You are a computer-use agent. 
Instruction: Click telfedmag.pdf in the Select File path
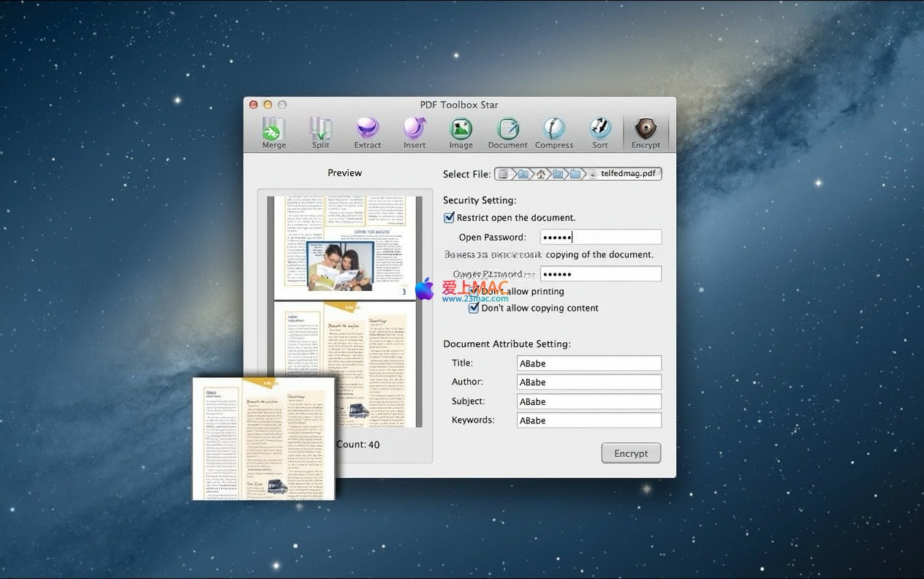[627, 174]
